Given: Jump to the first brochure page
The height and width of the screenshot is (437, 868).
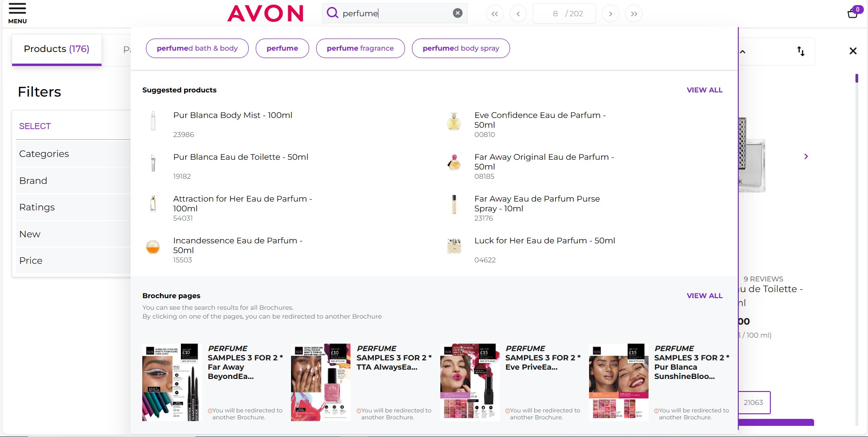Looking at the screenshot, I should point(494,13).
